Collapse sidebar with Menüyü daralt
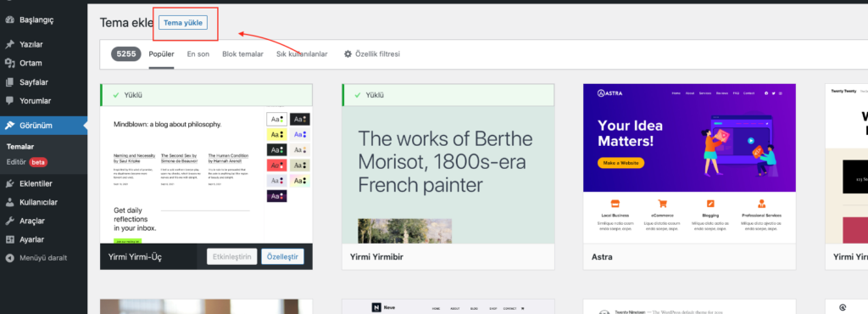The image size is (868, 314). [36, 258]
